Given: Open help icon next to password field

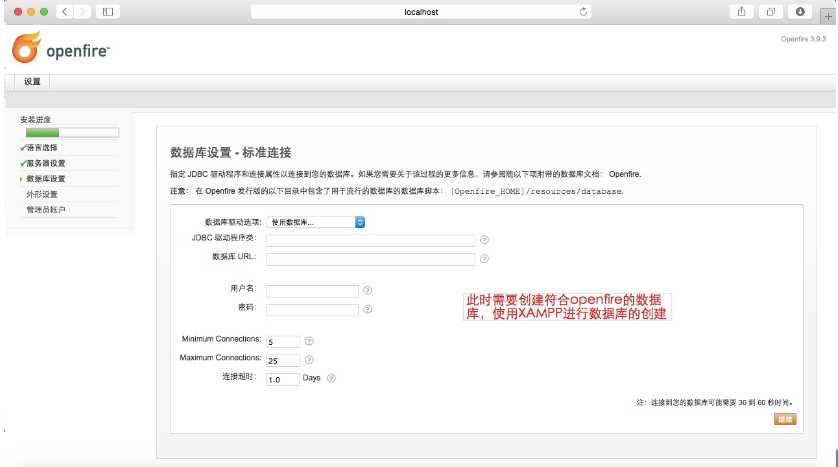Looking at the screenshot, I should click(x=367, y=309).
